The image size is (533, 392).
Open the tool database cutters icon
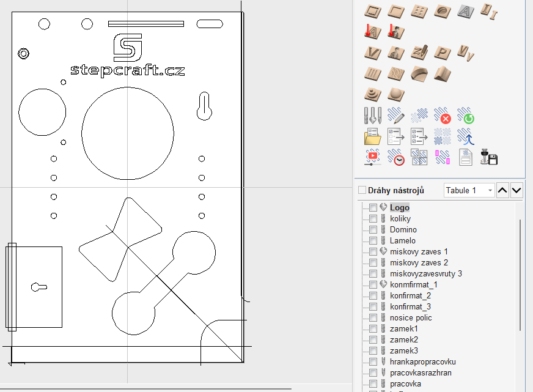(x=373, y=115)
